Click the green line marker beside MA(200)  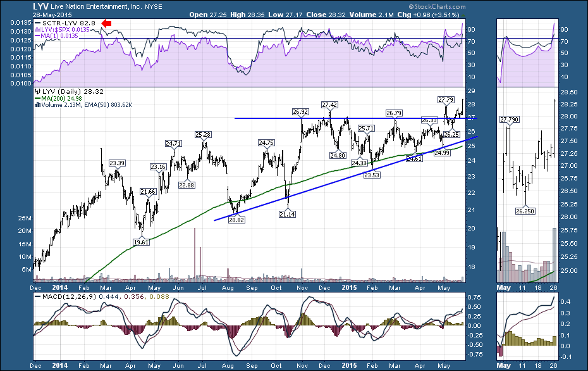tap(37, 98)
